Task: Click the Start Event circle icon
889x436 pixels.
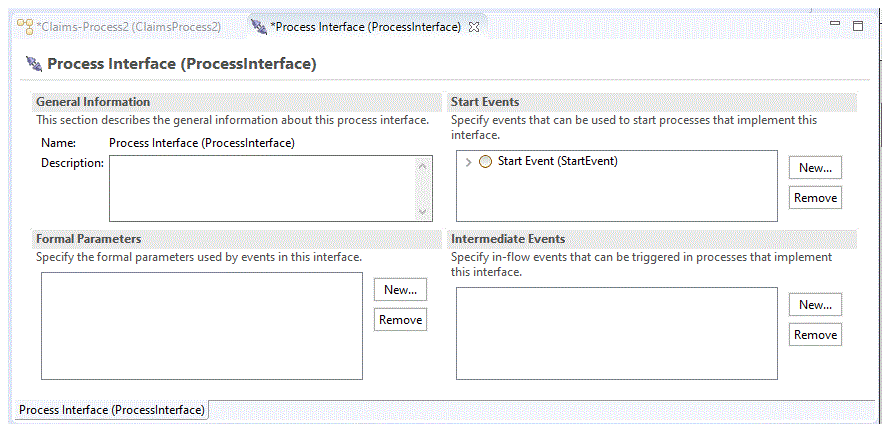Action: point(486,162)
